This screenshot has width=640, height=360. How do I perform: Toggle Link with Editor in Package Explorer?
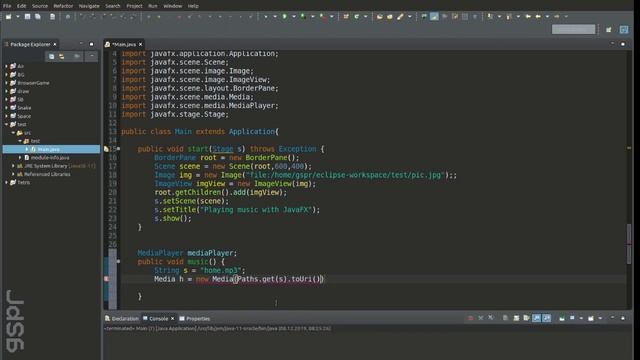pyautogui.click(x=62, y=56)
